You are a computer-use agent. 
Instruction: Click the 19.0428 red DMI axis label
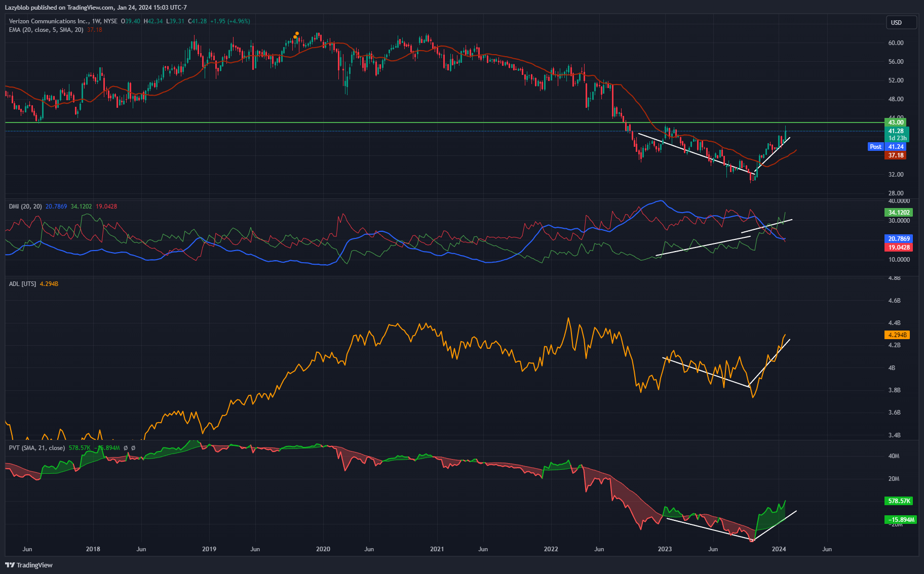tap(899, 248)
